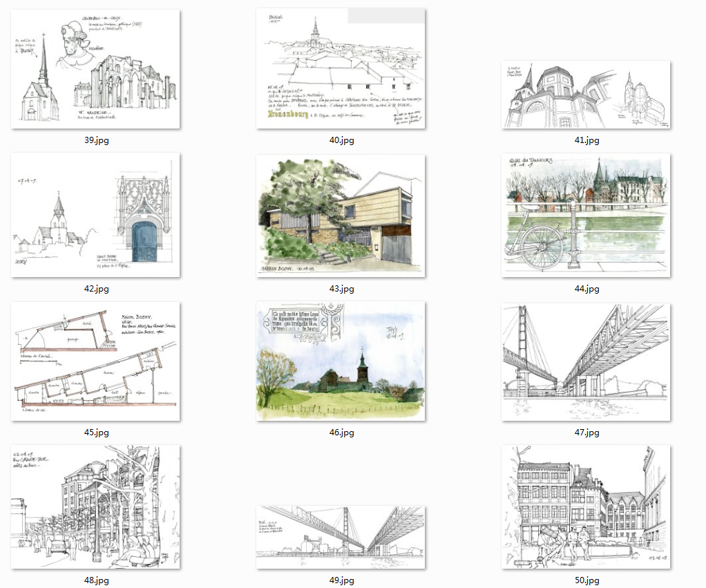
Task: Click the 46.jpg file name text
Action: pos(341,433)
